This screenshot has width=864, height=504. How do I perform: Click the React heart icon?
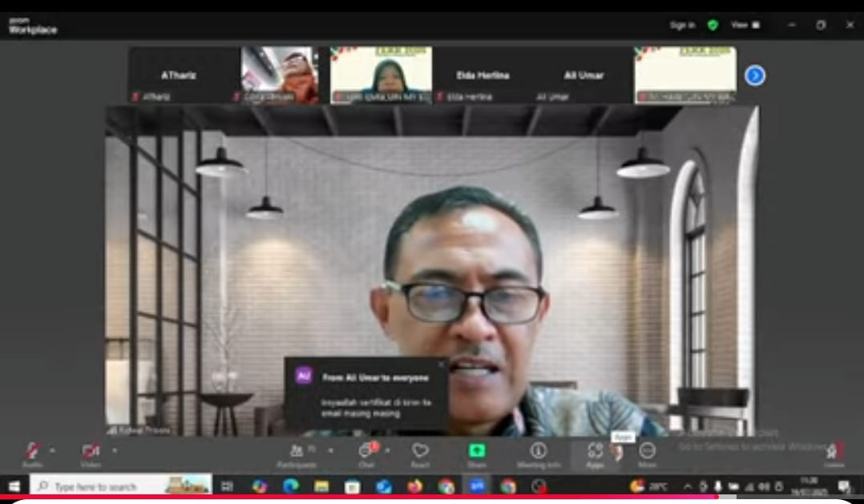pyautogui.click(x=420, y=452)
